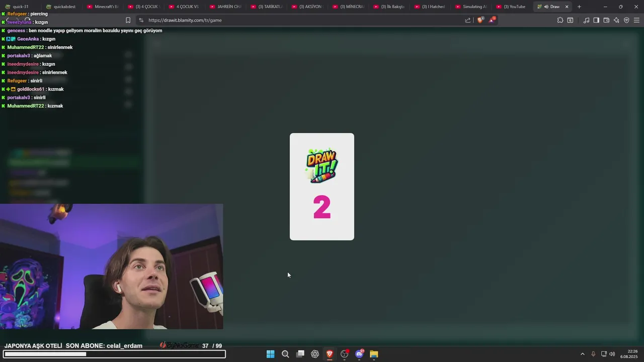This screenshot has height=362, width=644.
Task: Open the media playlist music icon
Action: coord(586,20)
